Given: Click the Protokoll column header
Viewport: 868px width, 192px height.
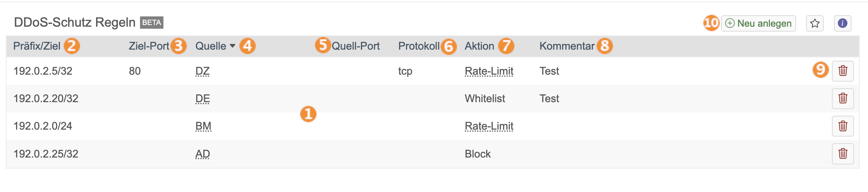Looking at the screenshot, I should click(x=418, y=46).
